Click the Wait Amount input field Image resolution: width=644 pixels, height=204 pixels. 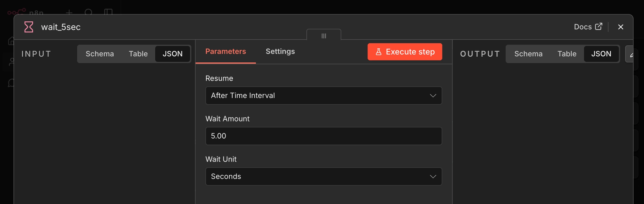(x=324, y=136)
